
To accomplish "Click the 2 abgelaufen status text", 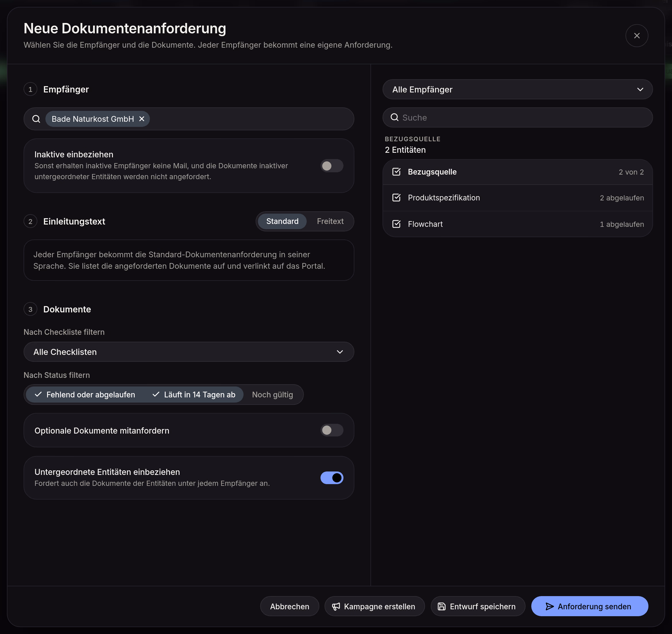I will pos(622,198).
